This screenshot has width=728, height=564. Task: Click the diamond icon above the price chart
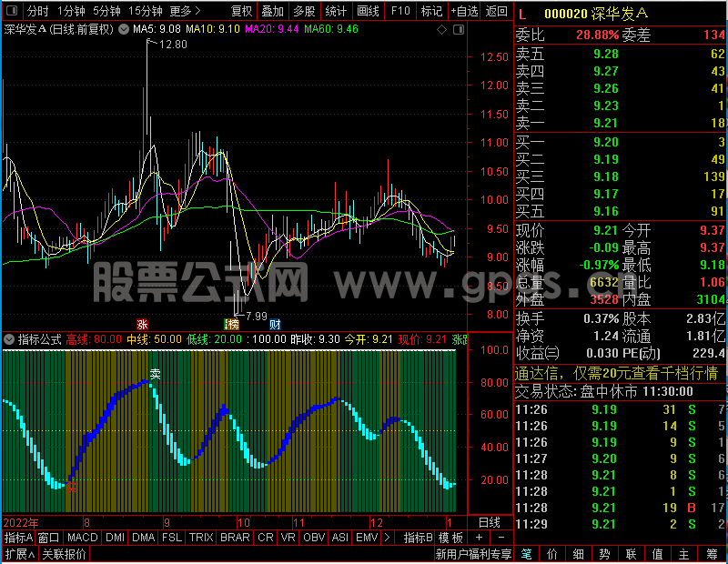coord(441,30)
